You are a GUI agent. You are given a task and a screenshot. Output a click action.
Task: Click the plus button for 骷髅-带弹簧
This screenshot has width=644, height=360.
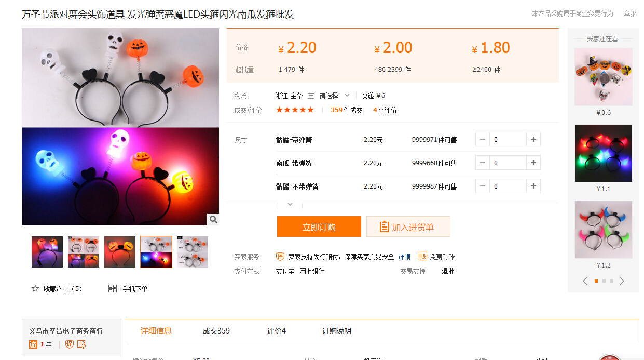click(x=533, y=139)
